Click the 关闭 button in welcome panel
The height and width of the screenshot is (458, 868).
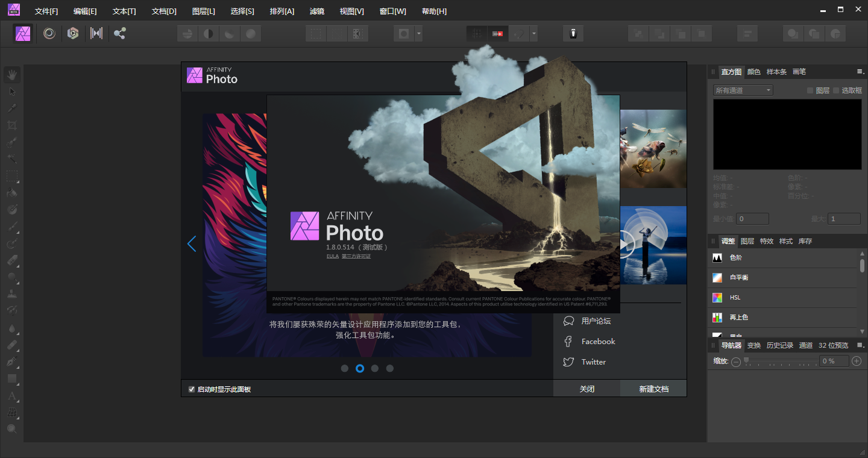coord(587,389)
